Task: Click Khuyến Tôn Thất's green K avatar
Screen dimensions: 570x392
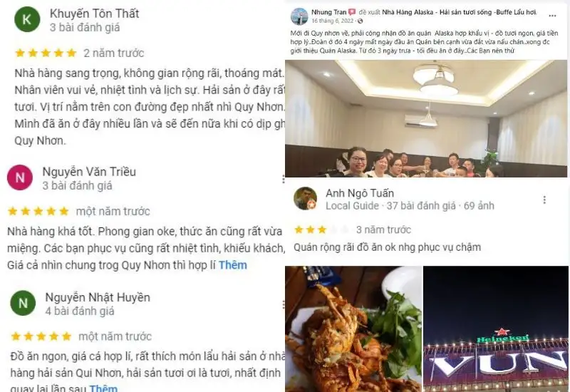Action: click(x=27, y=19)
